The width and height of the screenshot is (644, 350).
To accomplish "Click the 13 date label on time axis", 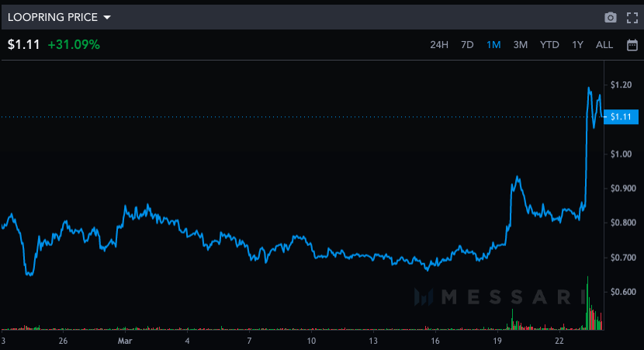I will pos(373,341).
